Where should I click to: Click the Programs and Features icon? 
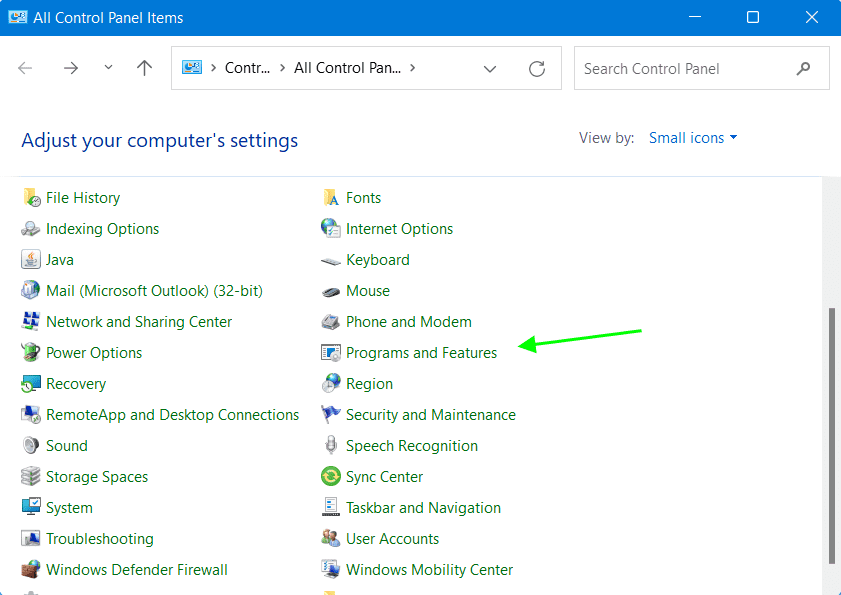[x=330, y=353]
